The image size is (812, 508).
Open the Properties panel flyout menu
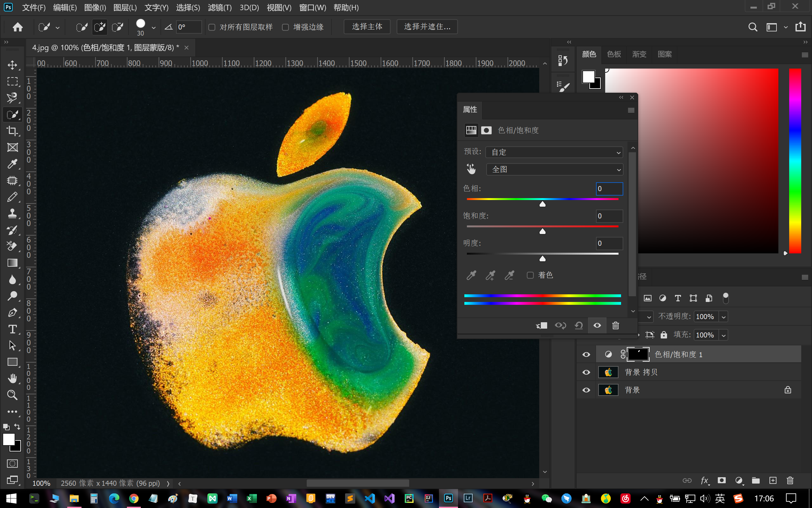point(631,110)
